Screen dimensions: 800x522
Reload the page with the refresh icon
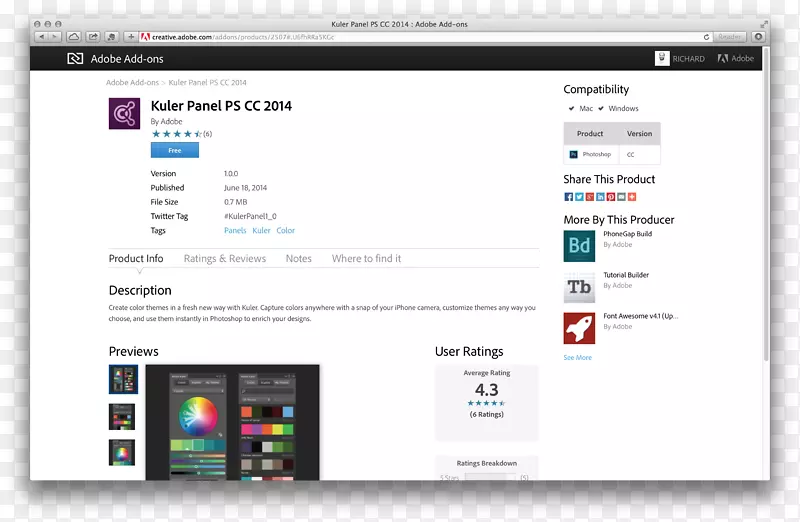click(x=706, y=37)
